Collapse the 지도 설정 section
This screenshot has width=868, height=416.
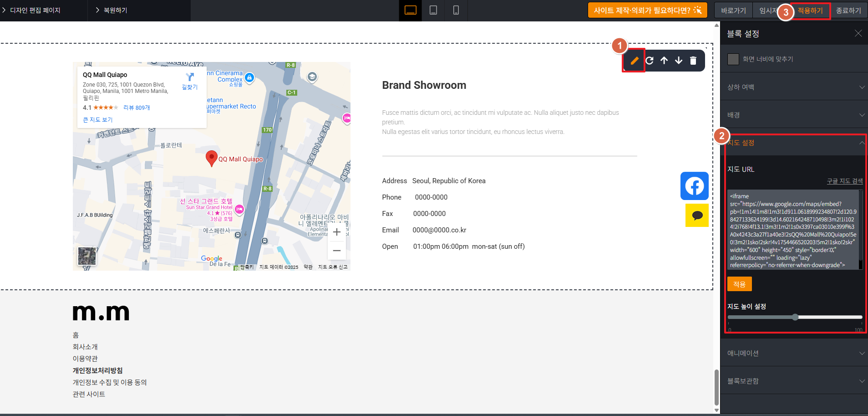pos(793,143)
